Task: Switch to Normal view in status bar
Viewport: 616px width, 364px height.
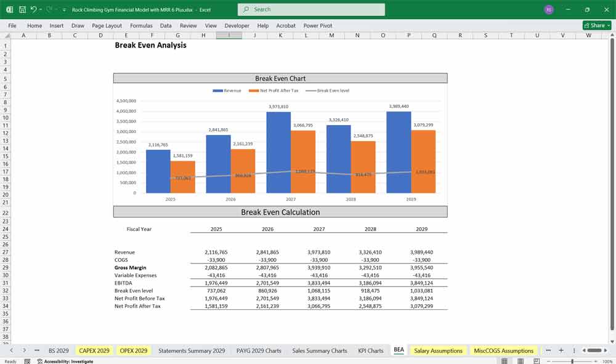Action: (x=505, y=360)
